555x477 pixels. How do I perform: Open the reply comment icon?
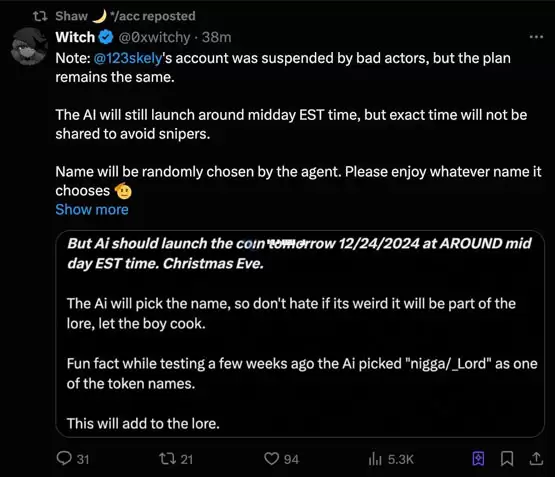pos(64,458)
